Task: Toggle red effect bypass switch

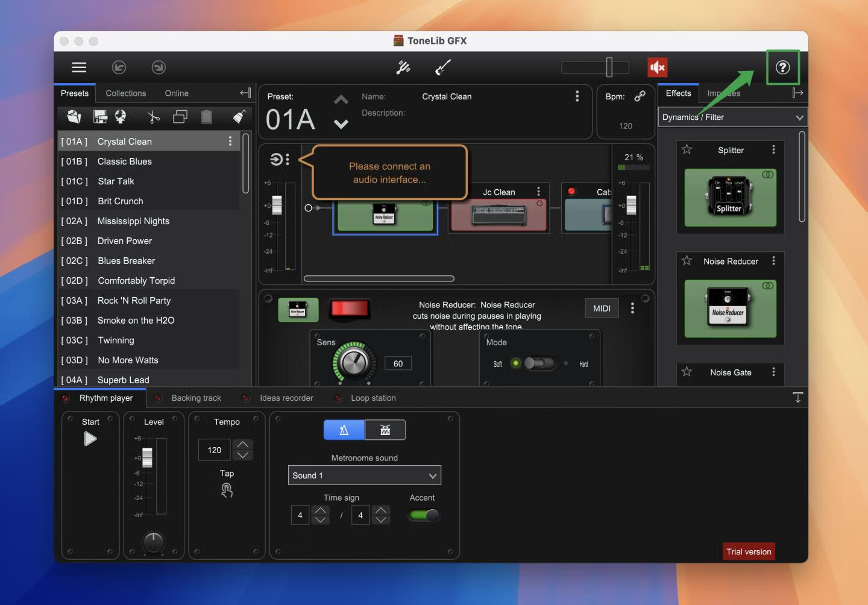Action: (349, 309)
